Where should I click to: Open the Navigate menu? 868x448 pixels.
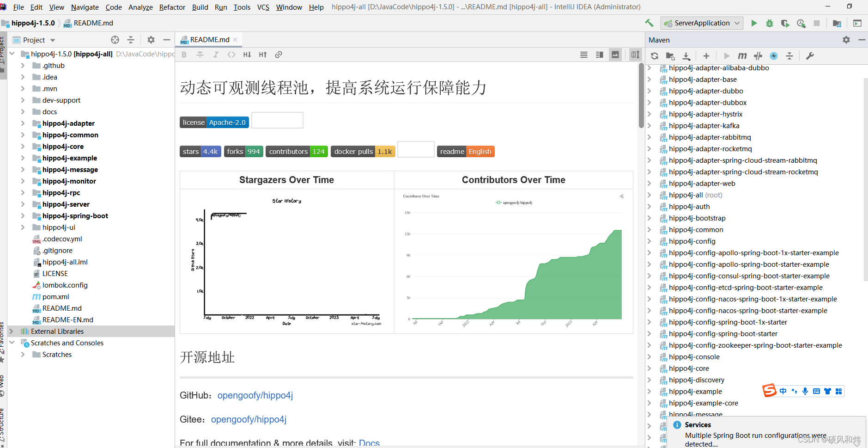85,7
